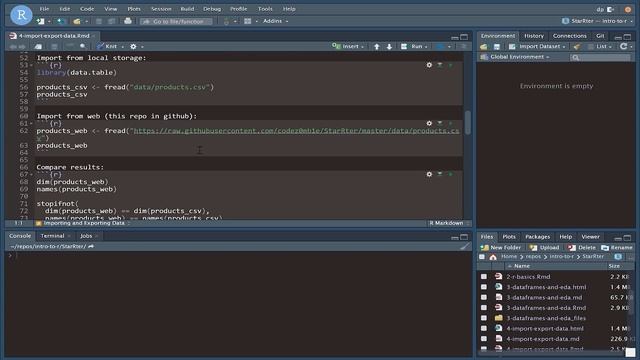
Task: Open the workspace panes grid icon
Action: tap(247, 21)
